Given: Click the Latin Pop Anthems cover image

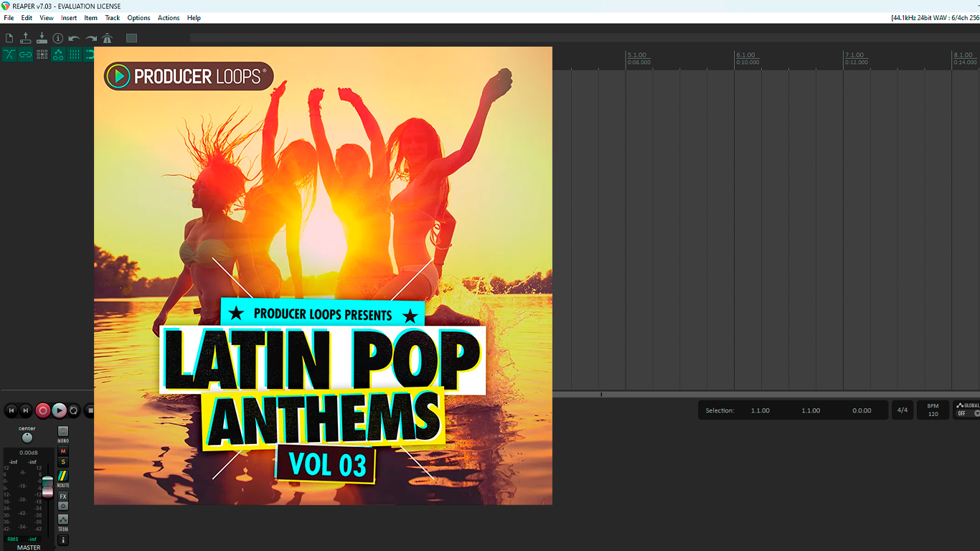Looking at the screenshot, I should (x=323, y=275).
